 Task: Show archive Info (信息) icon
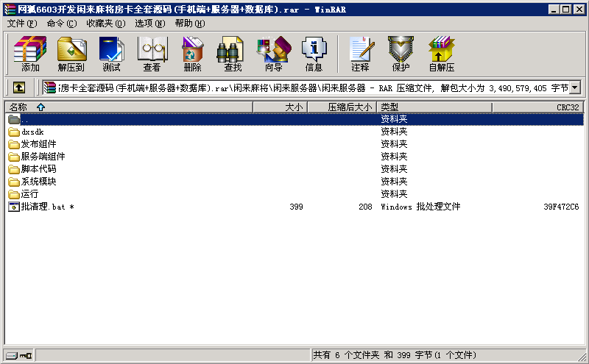pyautogui.click(x=314, y=54)
